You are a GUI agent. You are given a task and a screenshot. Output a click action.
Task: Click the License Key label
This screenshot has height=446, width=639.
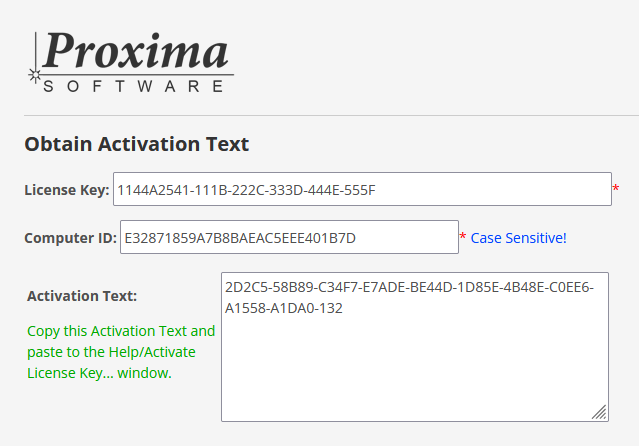click(x=67, y=190)
